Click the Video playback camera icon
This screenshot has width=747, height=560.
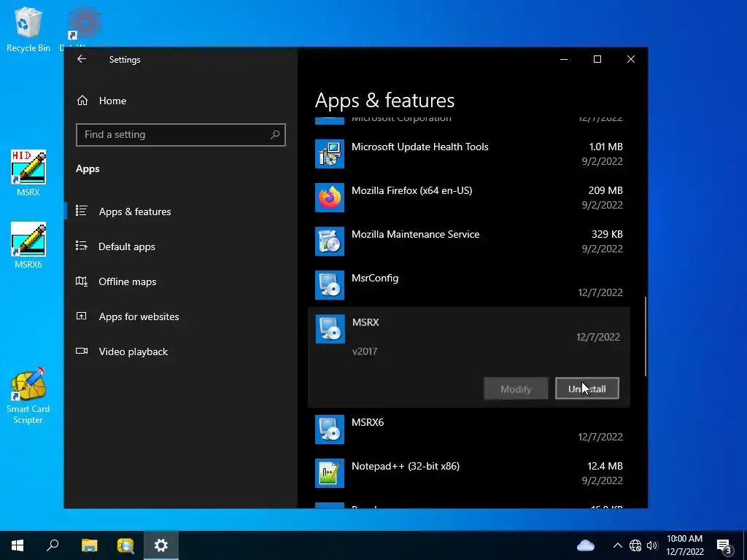tap(82, 351)
